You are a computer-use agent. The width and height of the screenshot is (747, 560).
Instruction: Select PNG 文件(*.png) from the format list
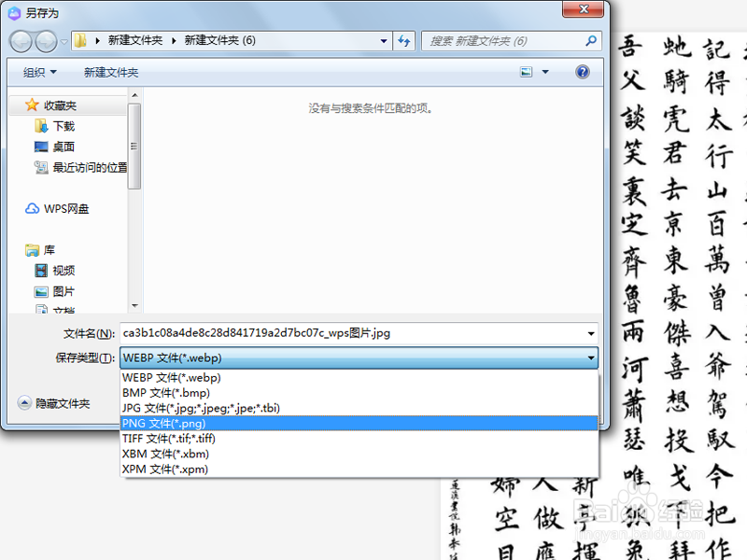pos(168,423)
